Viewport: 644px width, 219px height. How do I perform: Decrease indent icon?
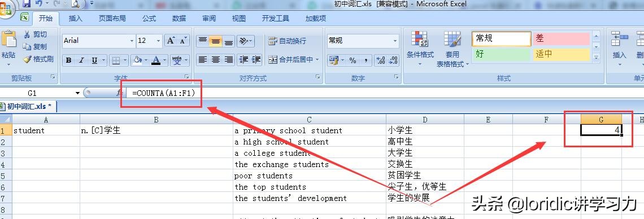tap(243, 60)
